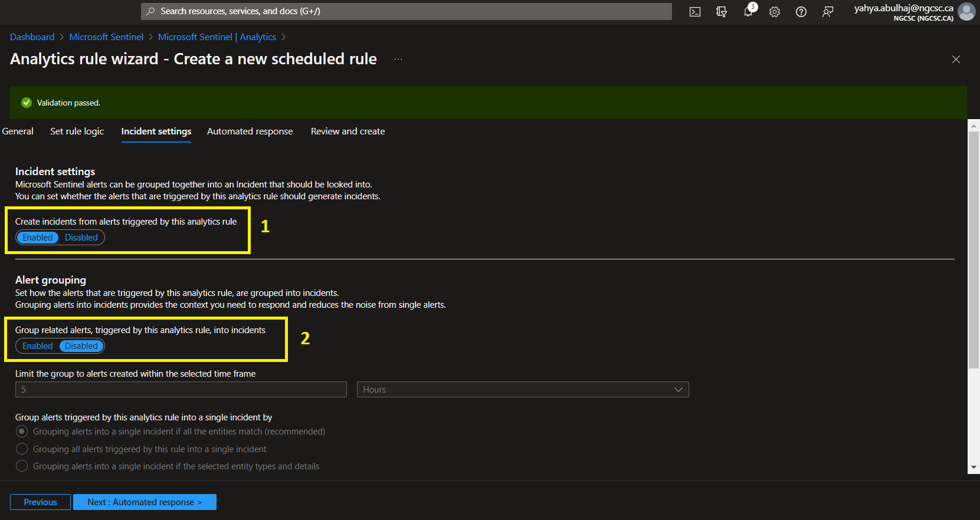Open the portal settings gear icon
This screenshot has height=520, width=980.
pos(775,12)
